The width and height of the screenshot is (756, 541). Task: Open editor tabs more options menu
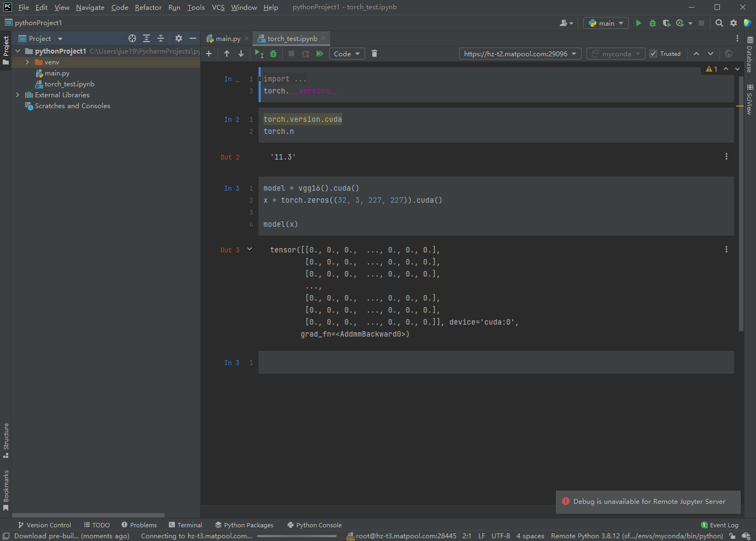737,38
